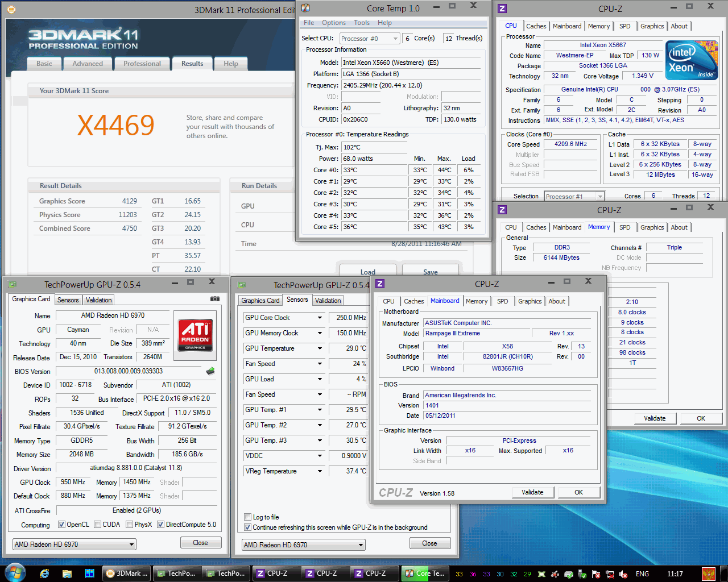Click OK in CPU-Z Mainboard window
The height and width of the screenshot is (582, 728).
pyautogui.click(x=578, y=492)
